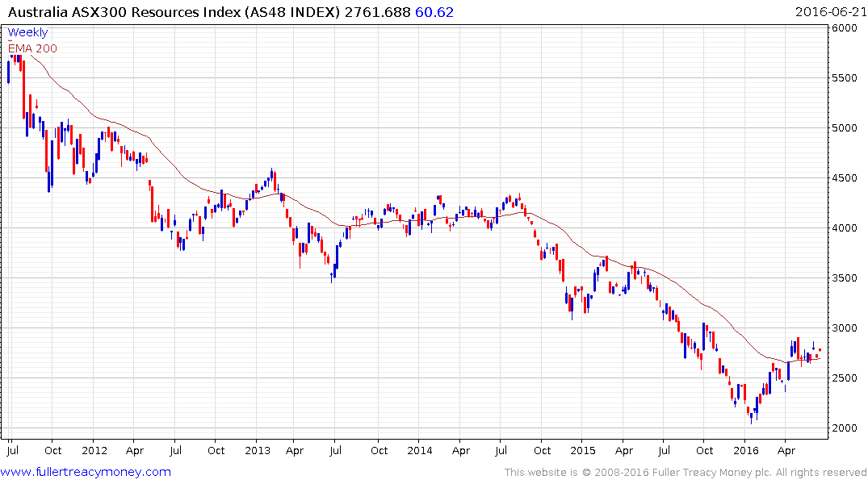Select the 2012 x-axis label
The height and width of the screenshot is (484, 868).
click(x=94, y=450)
